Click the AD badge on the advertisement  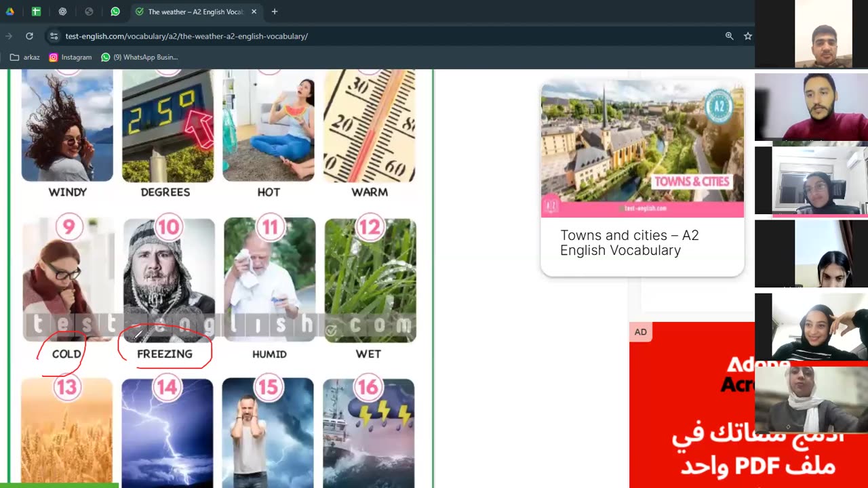[641, 332]
